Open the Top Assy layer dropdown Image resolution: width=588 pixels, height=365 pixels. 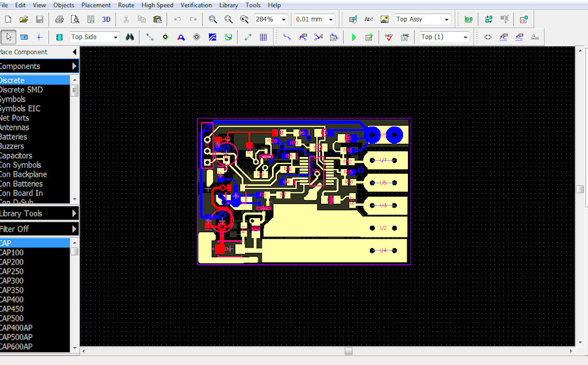pyautogui.click(x=447, y=20)
